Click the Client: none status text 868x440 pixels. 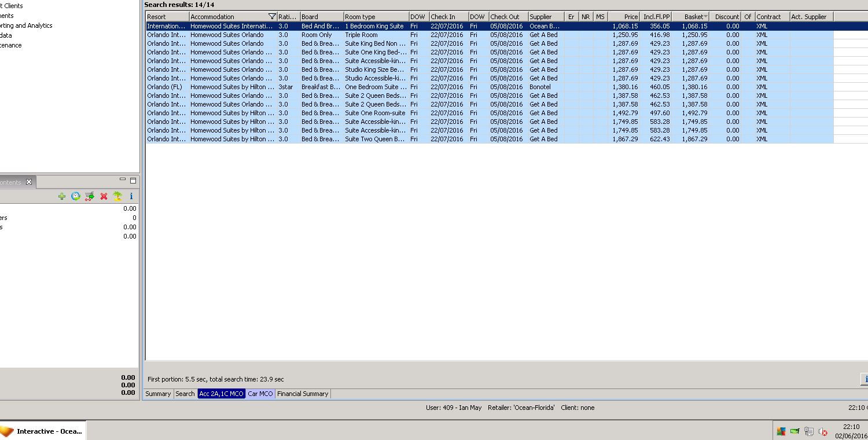pos(578,408)
